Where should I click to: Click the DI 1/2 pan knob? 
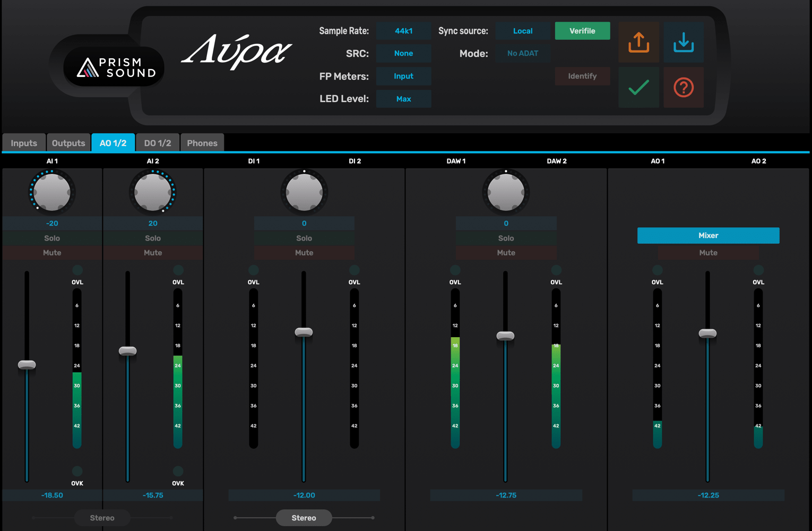pyautogui.click(x=304, y=192)
